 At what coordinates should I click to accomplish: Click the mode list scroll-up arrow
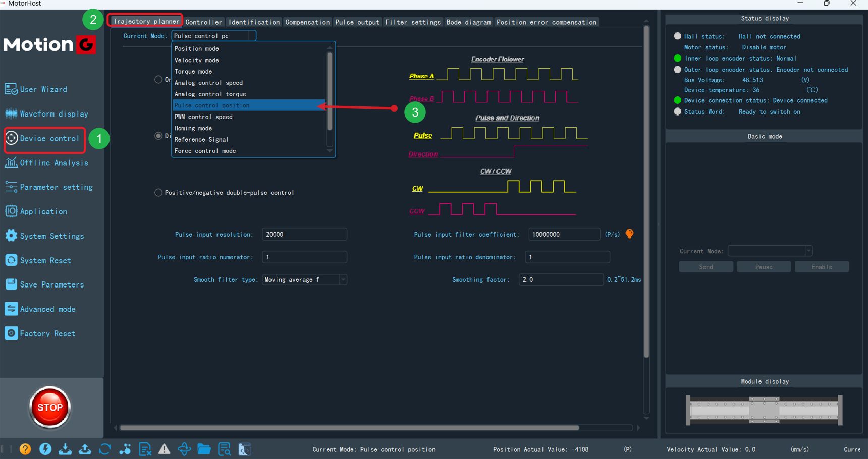point(330,48)
